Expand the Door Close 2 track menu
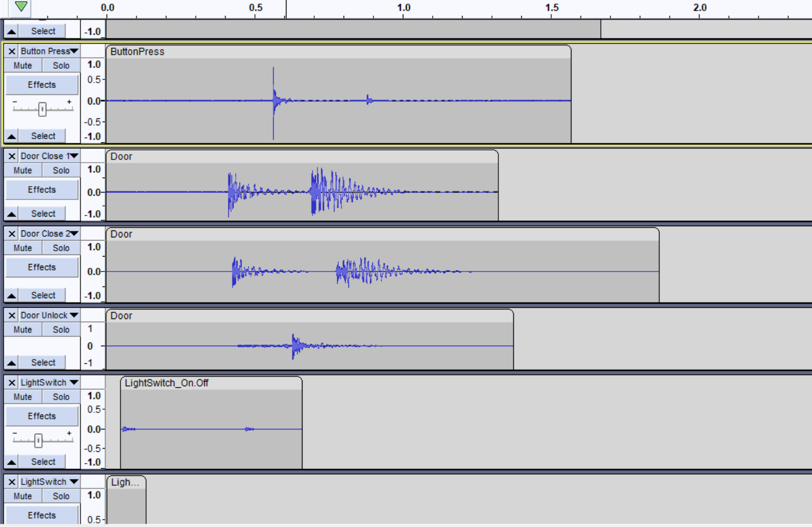 [49, 234]
